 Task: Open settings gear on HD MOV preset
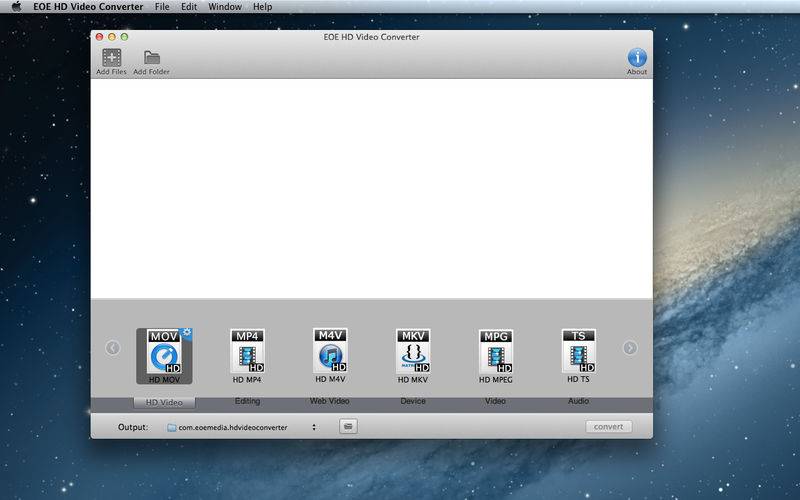[x=187, y=333]
